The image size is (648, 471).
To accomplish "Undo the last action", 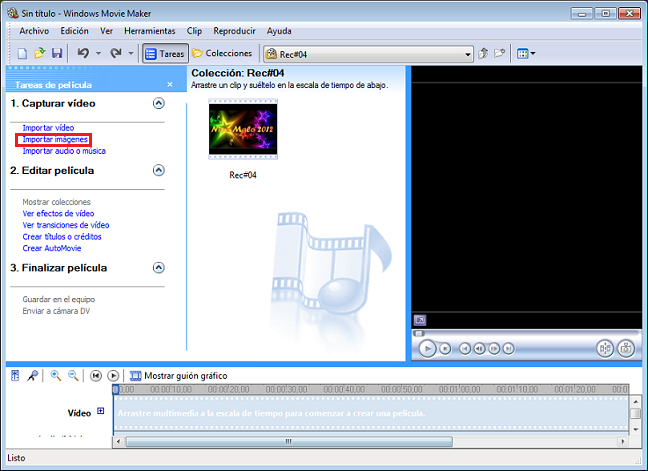I will pos(83,53).
